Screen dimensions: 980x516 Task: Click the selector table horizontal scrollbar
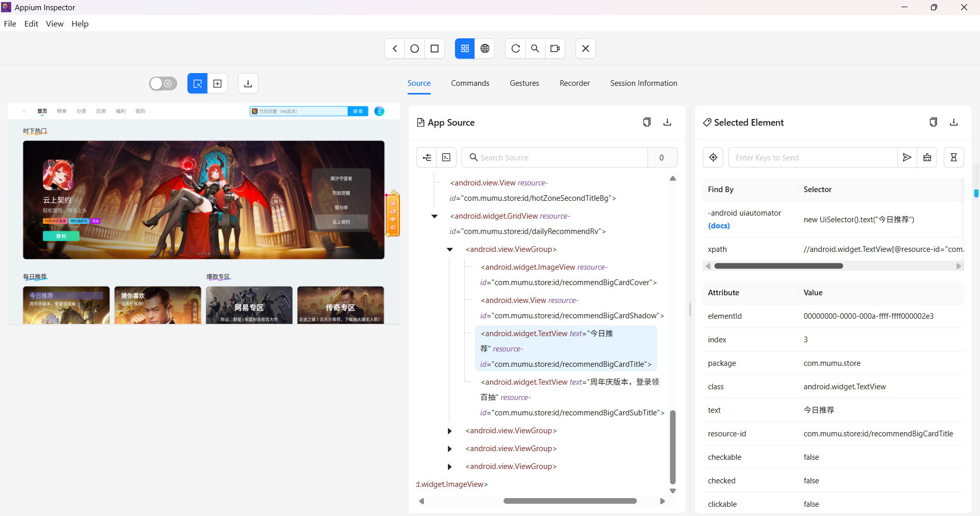[778, 266]
